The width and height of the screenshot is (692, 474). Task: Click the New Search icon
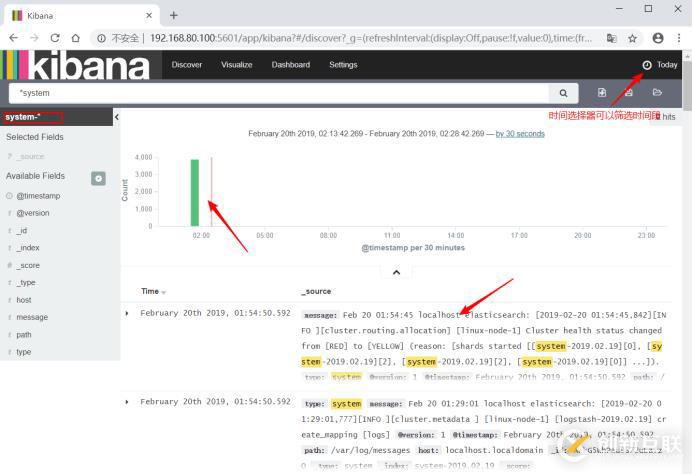602,92
